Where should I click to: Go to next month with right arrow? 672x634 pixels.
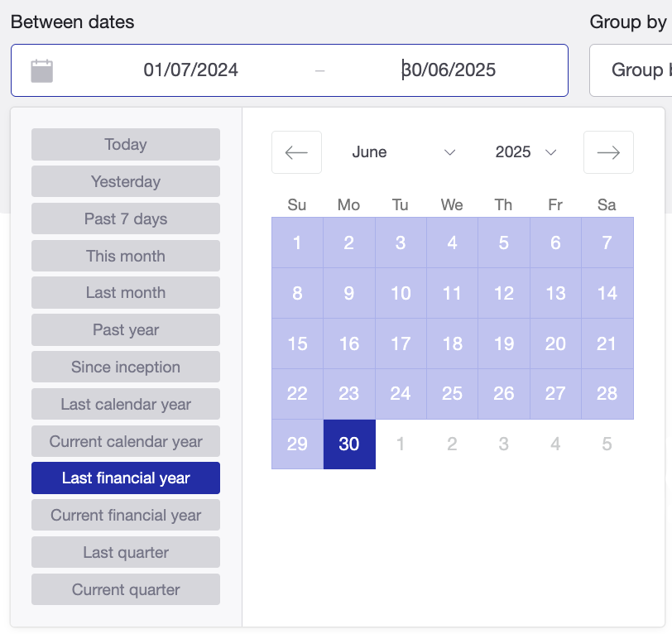click(x=608, y=152)
